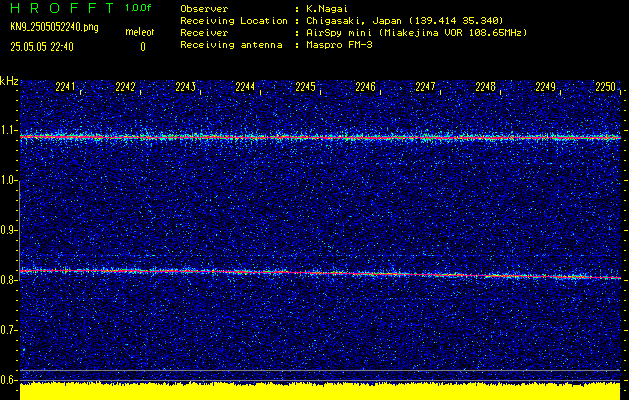Viewport: 629px width, 400px height.
Task: Click the 2248 time marker
Action: [x=485, y=87]
